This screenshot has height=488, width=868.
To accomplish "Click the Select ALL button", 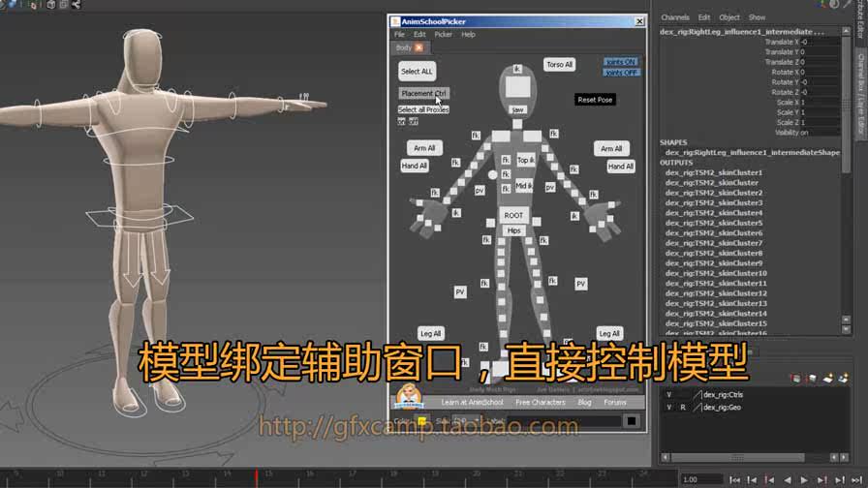I will tap(417, 72).
